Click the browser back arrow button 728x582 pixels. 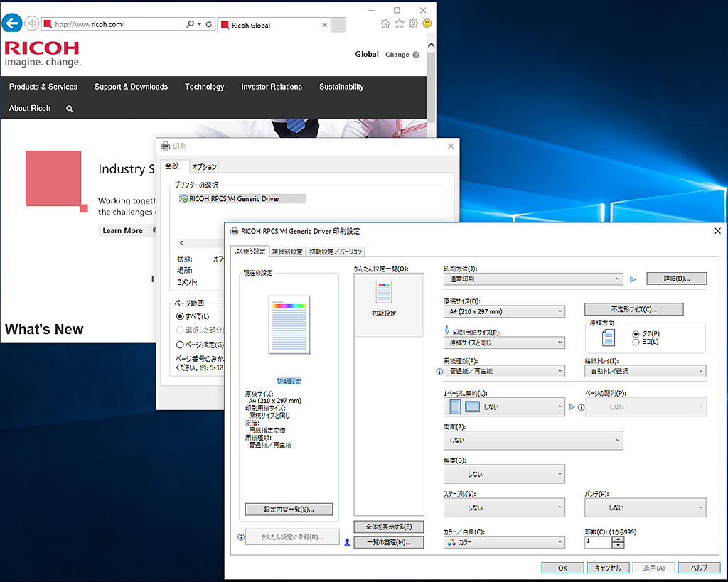pyautogui.click(x=12, y=23)
